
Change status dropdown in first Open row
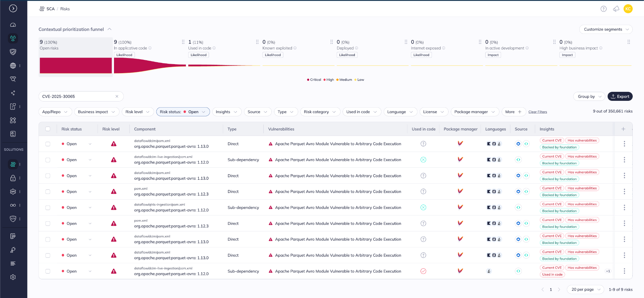click(x=90, y=144)
